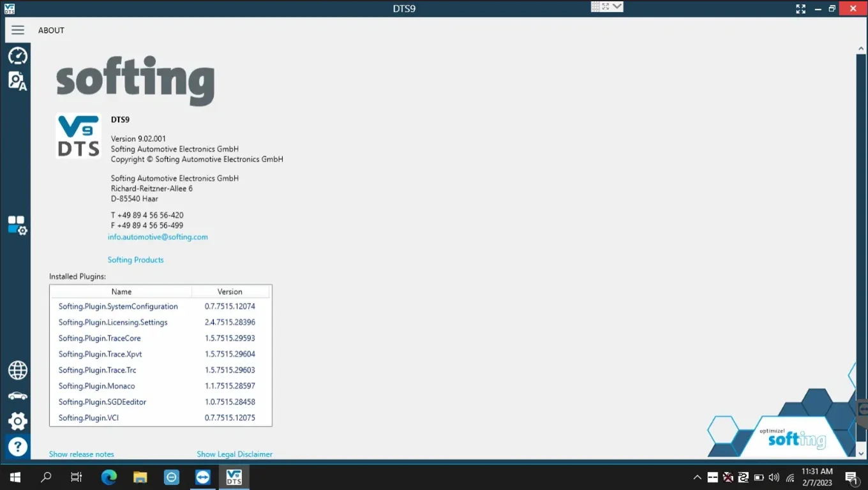Launch Microsoft Edge from the taskbar
This screenshot has width=868, height=490.
(x=109, y=477)
